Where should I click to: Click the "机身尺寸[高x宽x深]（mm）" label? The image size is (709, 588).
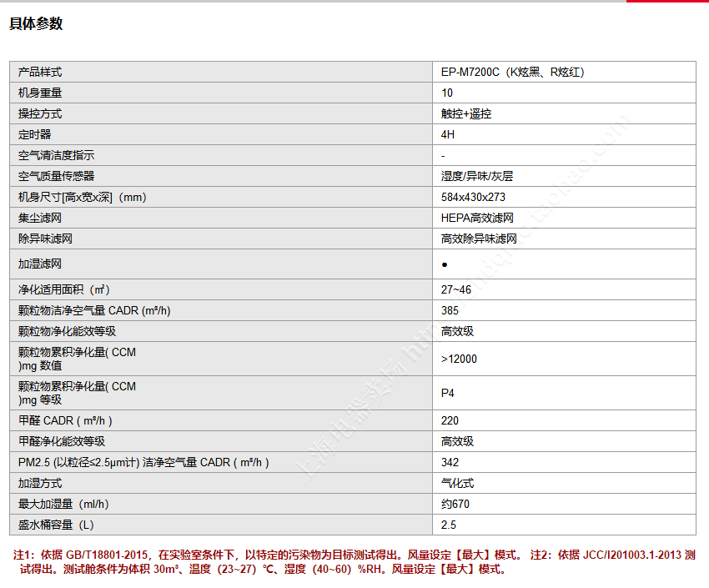pos(83,197)
